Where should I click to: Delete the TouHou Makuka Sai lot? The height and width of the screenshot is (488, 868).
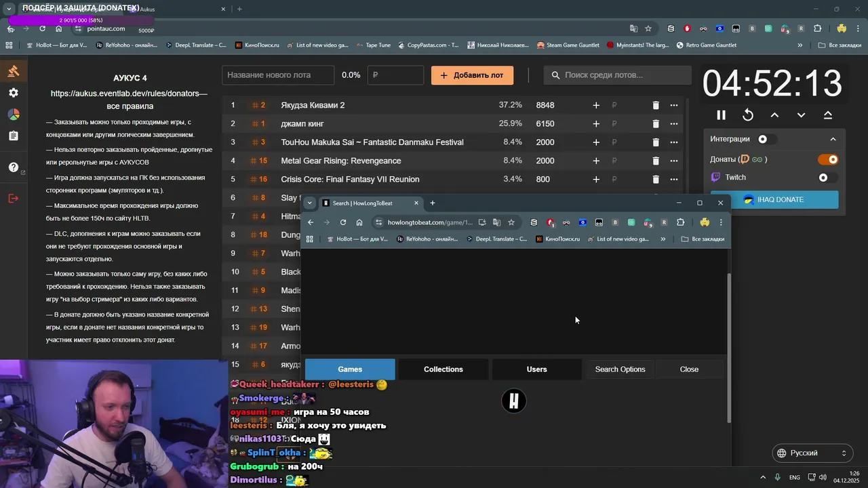pyautogui.click(x=655, y=142)
